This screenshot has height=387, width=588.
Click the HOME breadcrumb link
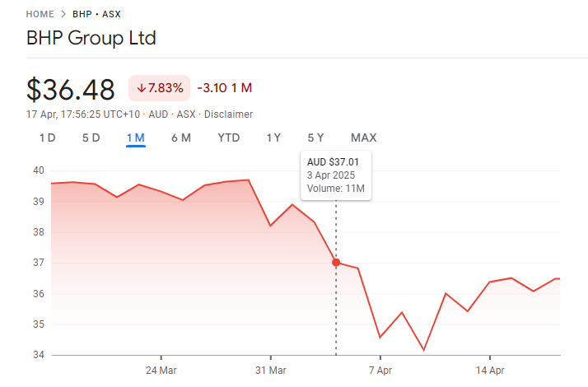[40, 14]
